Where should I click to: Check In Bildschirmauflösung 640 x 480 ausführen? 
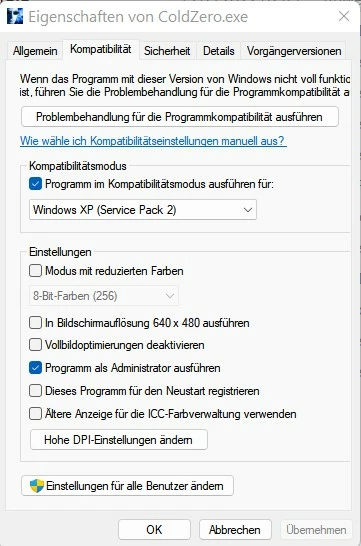pos(36,322)
